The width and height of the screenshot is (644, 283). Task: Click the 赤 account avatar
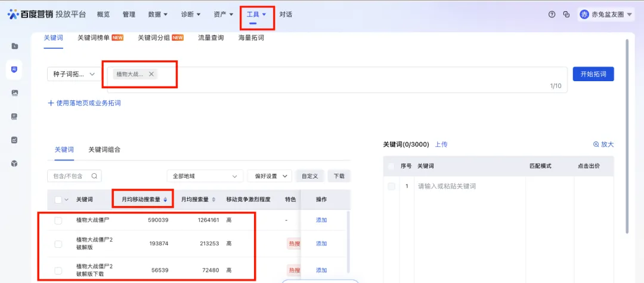(584, 14)
